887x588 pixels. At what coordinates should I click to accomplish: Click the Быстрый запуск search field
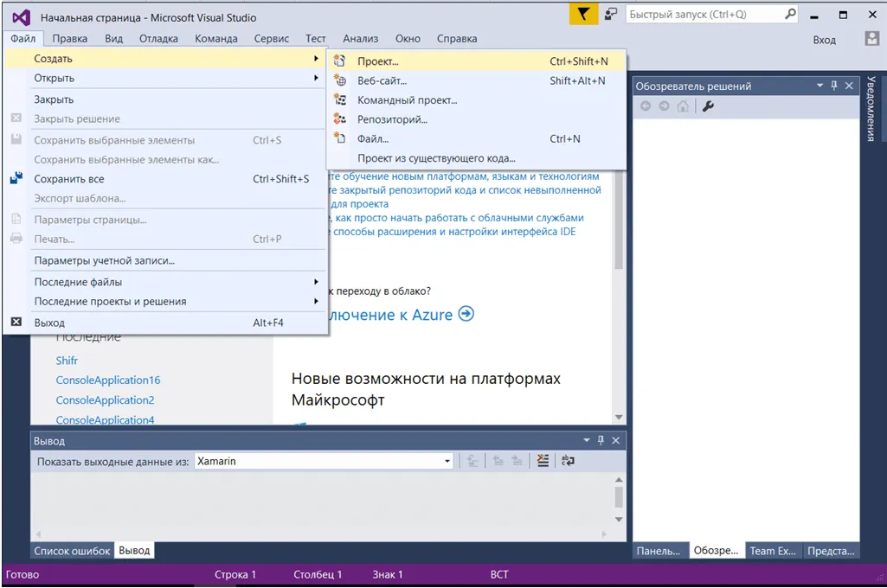(704, 15)
